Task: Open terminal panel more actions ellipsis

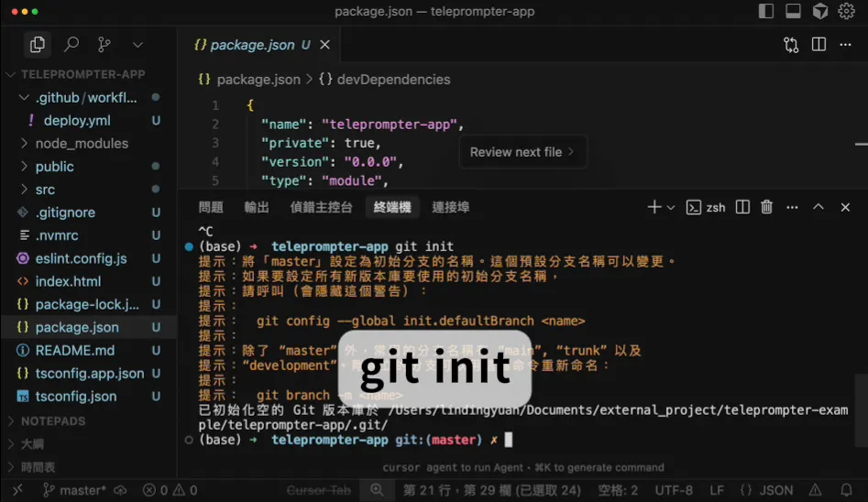Action: [792, 208]
